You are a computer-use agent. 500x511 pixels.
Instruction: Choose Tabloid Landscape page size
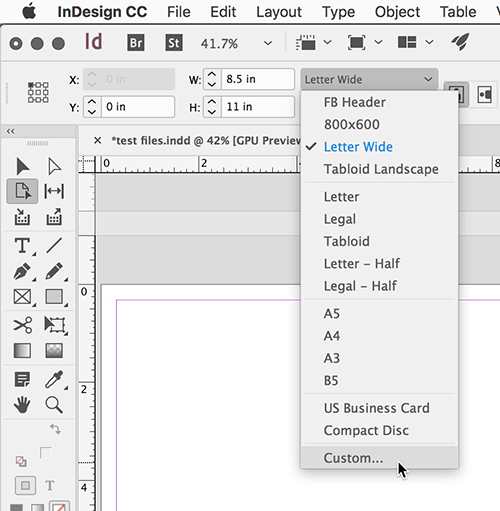(x=380, y=169)
